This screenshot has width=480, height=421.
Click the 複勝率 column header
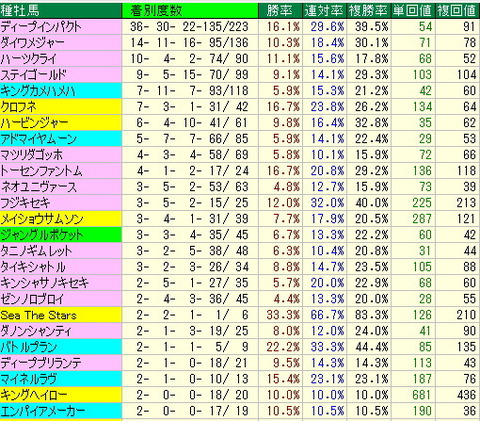coord(368,11)
